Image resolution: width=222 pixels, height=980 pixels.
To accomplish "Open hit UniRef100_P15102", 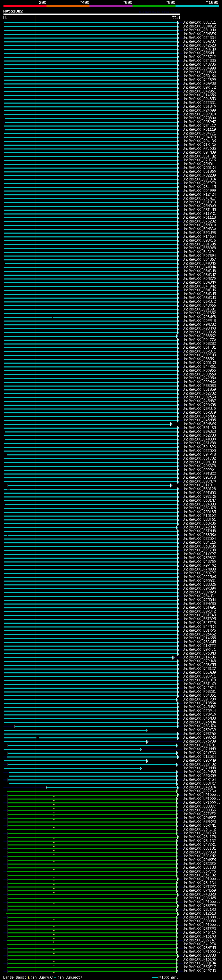I will point(199,516).
